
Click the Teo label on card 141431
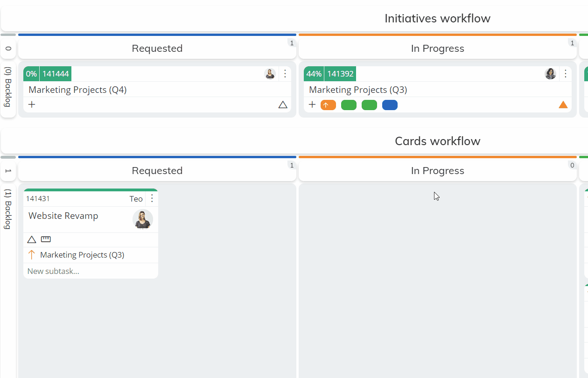(136, 198)
